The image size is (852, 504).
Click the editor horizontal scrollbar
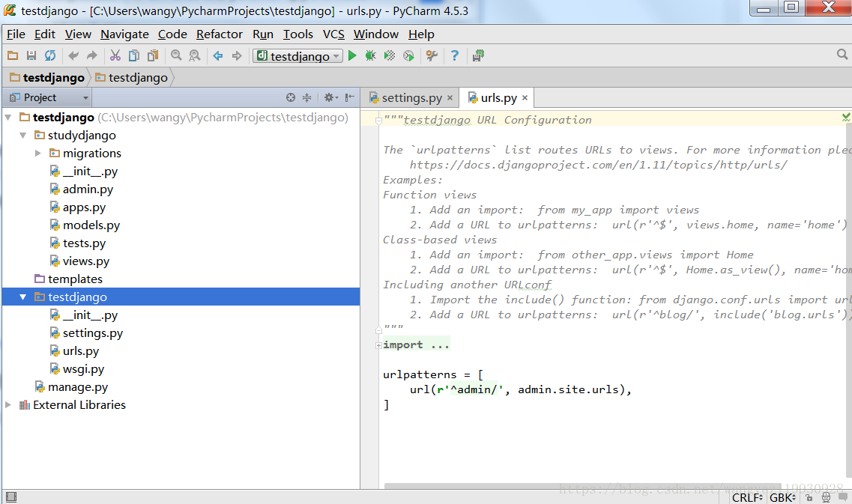click(x=582, y=486)
